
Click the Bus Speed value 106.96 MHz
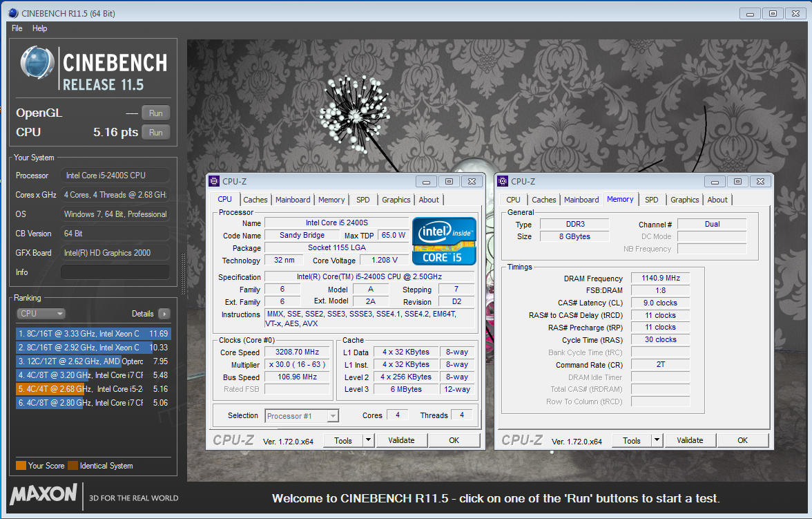[x=297, y=377]
